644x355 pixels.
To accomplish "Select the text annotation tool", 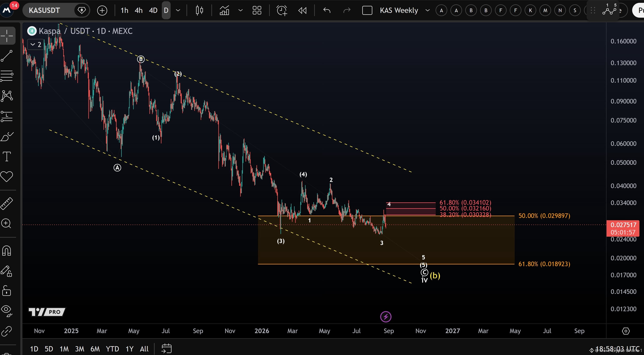I will click(x=7, y=156).
